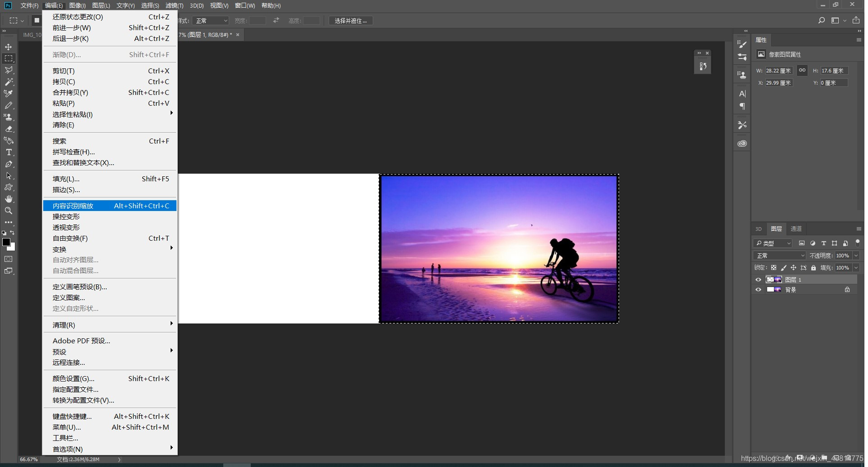Viewport: 868px width, 467px height.
Task: Choose 内容识别缩放 from the Edit menu
Action: click(110, 206)
